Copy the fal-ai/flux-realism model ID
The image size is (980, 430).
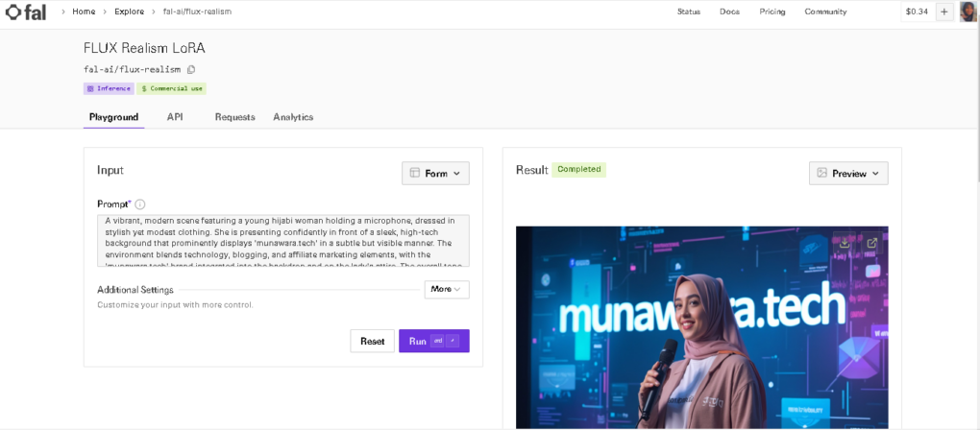191,69
